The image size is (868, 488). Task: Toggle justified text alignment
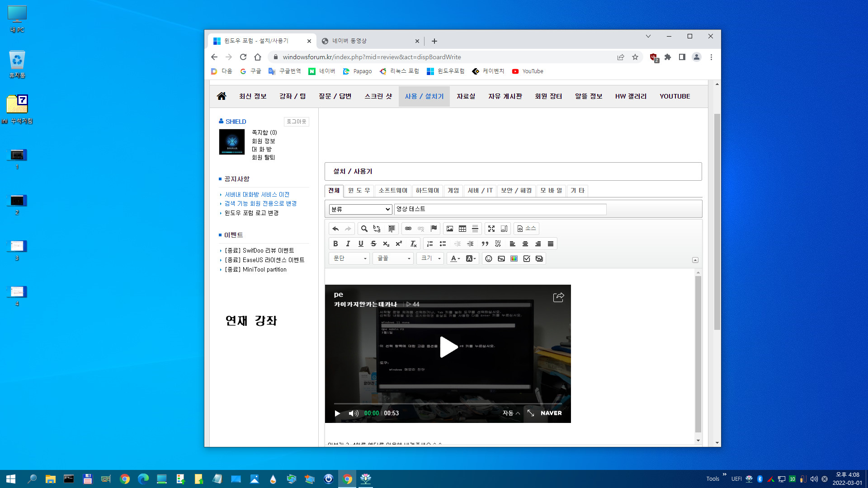[x=551, y=244]
